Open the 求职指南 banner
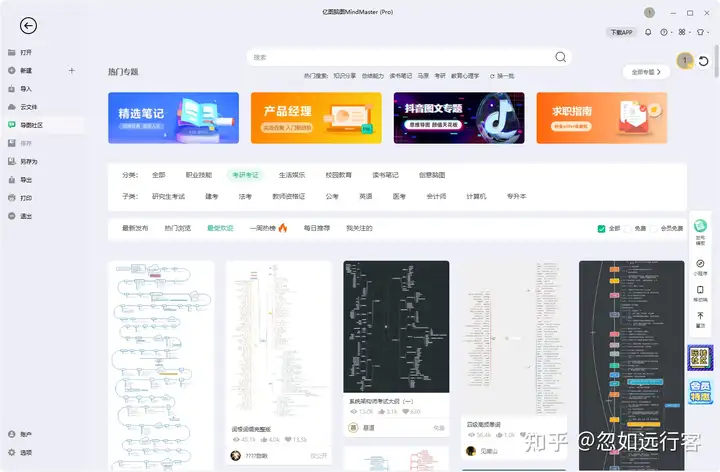 point(602,118)
